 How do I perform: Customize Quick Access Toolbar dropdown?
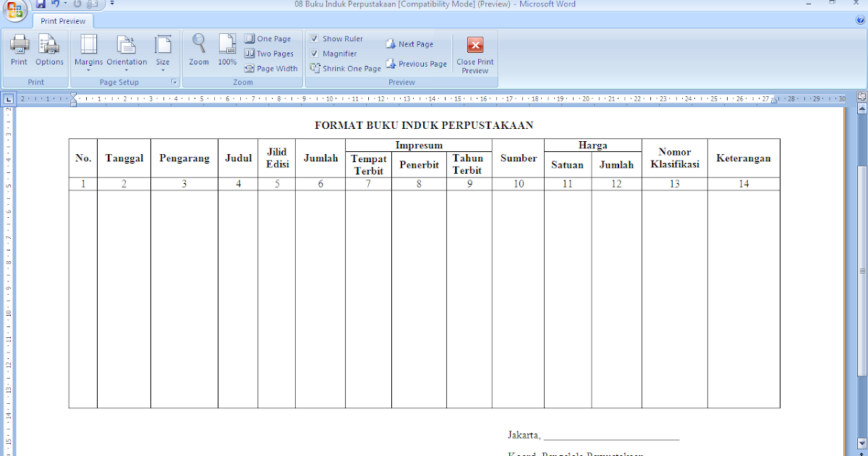(x=112, y=4)
